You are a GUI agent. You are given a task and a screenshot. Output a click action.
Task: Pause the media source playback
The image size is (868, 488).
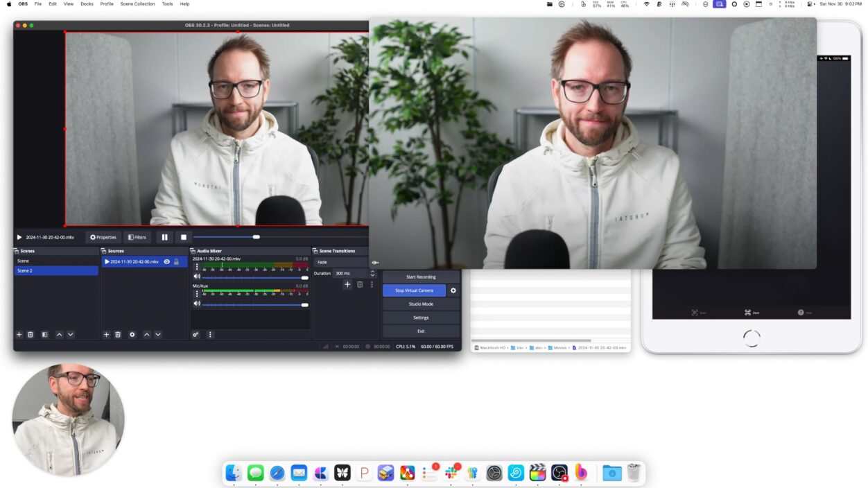pos(164,237)
